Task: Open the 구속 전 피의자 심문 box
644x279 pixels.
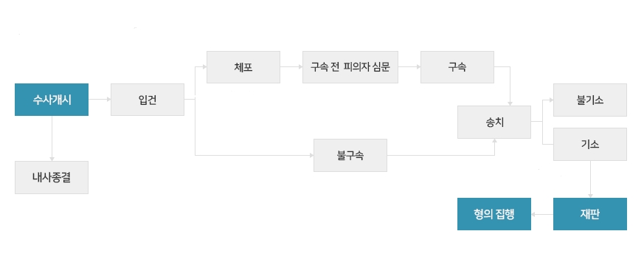Action: (x=350, y=67)
